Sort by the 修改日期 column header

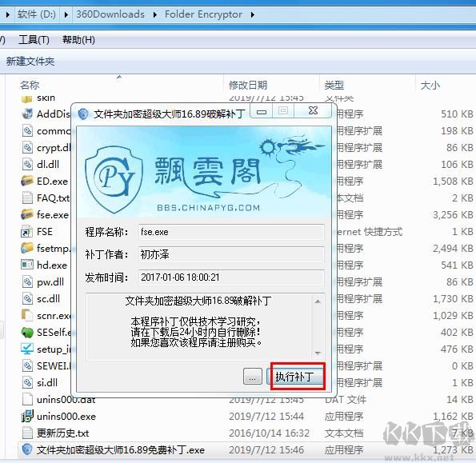coord(248,86)
